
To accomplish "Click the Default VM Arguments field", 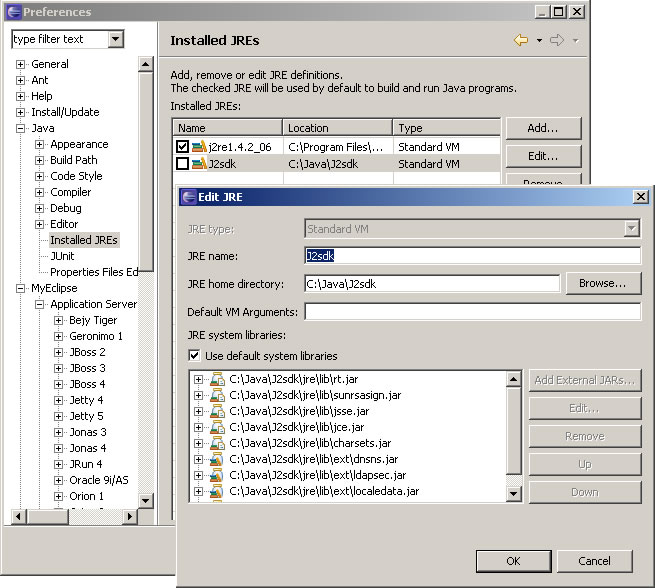I will tap(472, 312).
